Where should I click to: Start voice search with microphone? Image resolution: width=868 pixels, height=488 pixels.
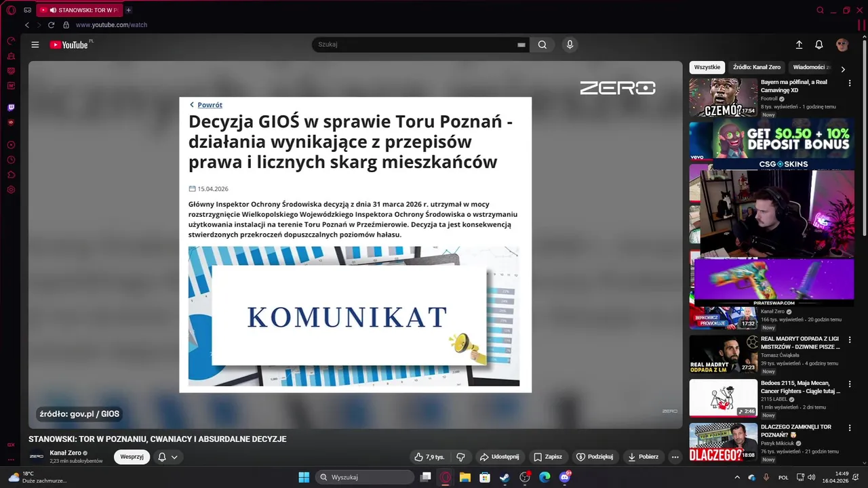coord(570,45)
